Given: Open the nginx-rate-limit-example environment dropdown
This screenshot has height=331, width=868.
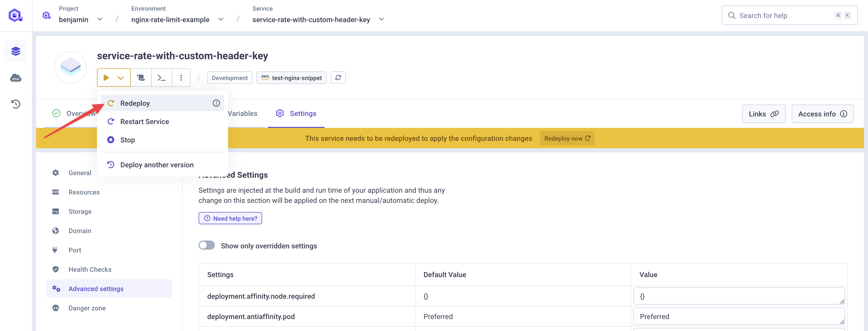Looking at the screenshot, I should [221, 19].
